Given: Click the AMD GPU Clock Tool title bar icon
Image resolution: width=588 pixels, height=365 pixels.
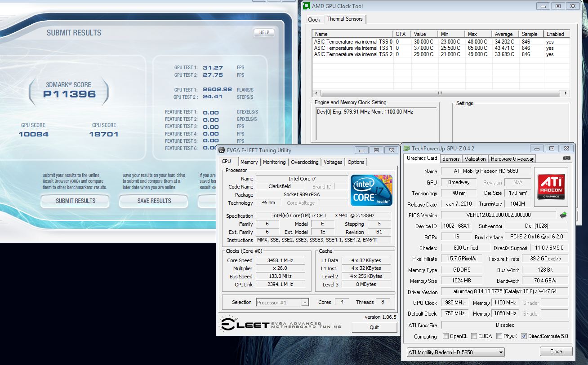Looking at the screenshot, I should (306, 6).
